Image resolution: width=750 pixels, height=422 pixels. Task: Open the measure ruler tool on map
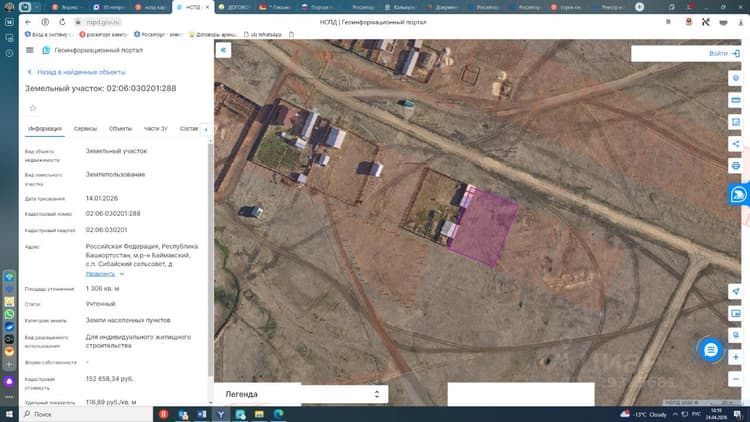[x=736, y=100]
